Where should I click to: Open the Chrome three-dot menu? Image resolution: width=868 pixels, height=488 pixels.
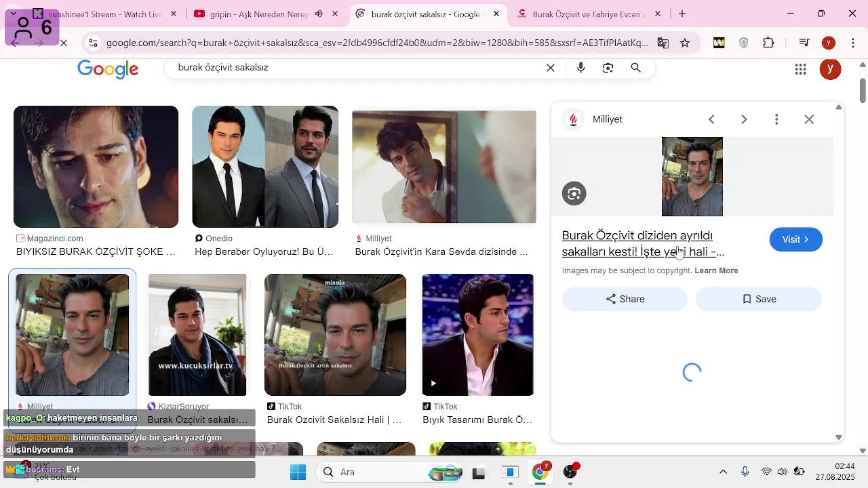click(x=852, y=43)
